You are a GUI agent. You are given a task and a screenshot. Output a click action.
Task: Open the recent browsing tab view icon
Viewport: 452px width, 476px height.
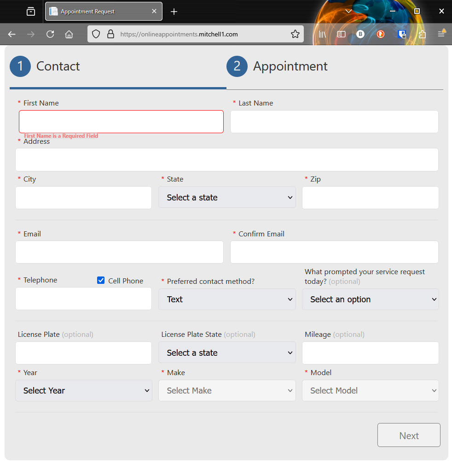point(31,12)
